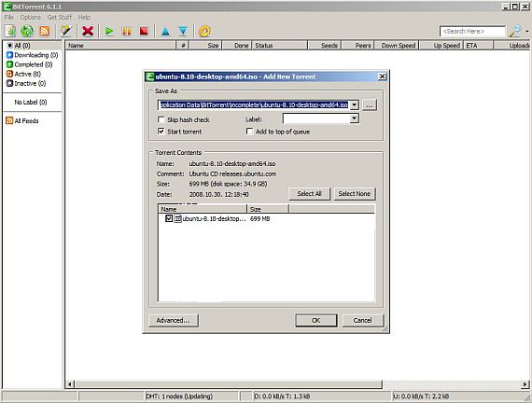
Task: Sort by main list Name column
Action: (x=120, y=46)
